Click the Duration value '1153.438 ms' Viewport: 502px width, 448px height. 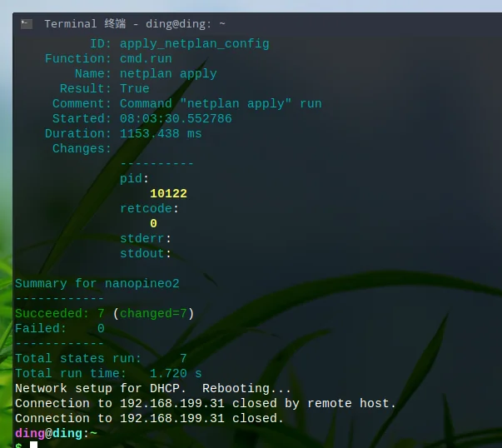[161, 133]
